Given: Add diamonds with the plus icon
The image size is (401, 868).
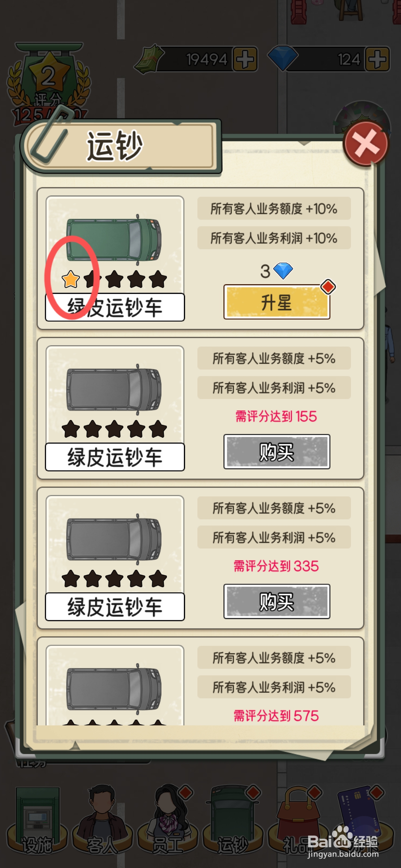Looking at the screenshot, I should pyautogui.click(x=377, y=59).
